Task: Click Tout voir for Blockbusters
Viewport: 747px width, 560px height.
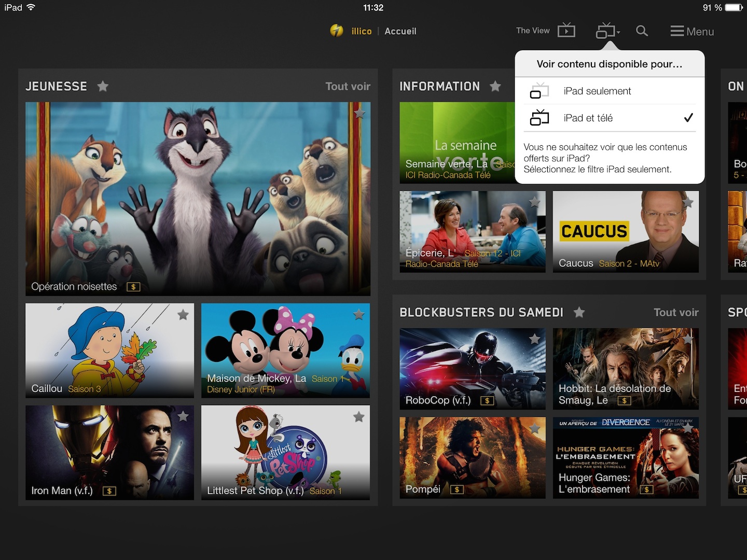Action: coord(675,312)
